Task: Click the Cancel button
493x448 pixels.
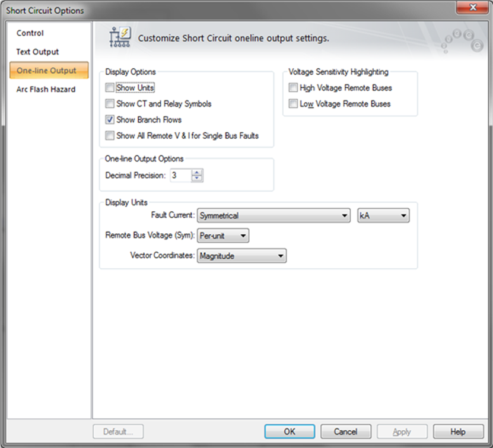Action: click(x=345, y=431)
